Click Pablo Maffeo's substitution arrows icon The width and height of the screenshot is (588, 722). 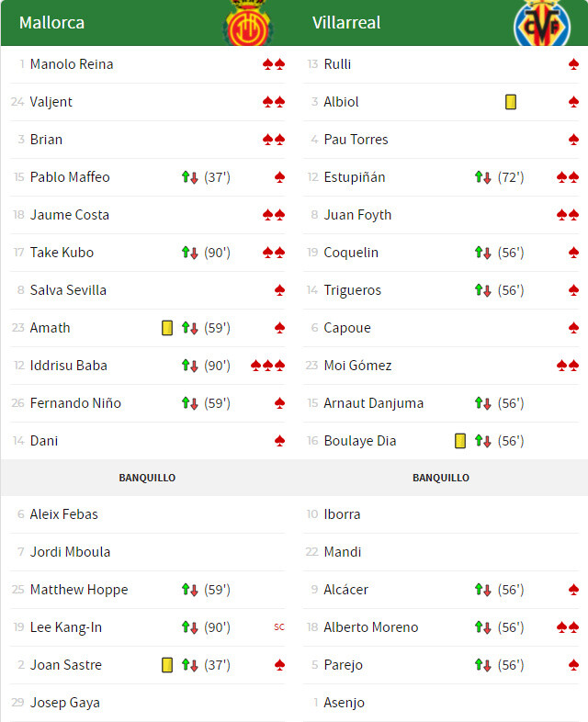190,177
